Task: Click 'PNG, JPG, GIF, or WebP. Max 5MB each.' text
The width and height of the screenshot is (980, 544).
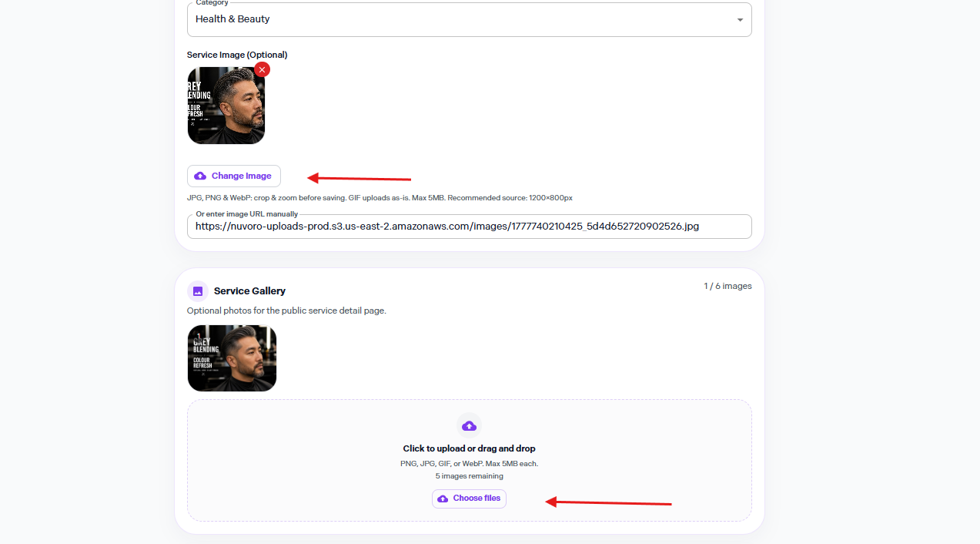Action: (x=469, y=464)
